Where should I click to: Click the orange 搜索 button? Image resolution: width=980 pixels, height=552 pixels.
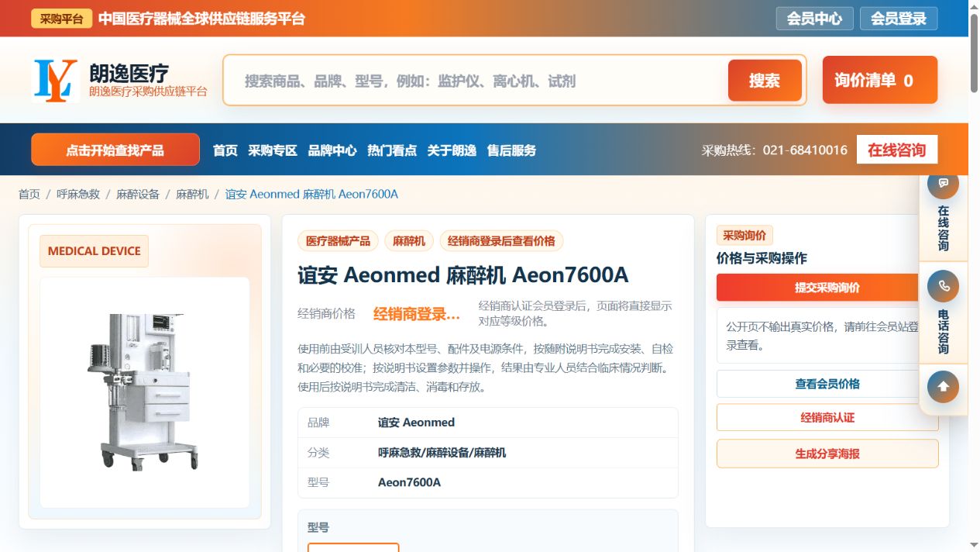(765, 81)
